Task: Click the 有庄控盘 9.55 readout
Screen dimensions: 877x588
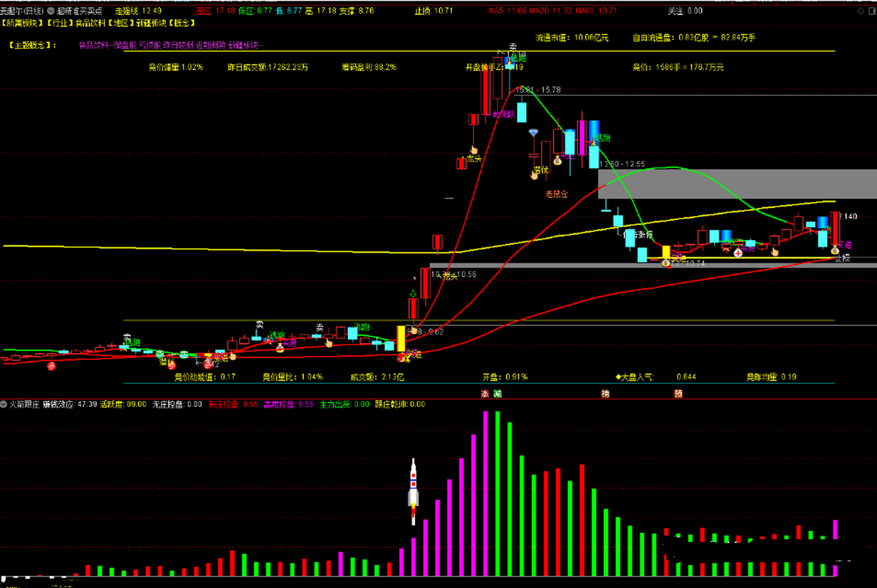Action: point(233,404)
